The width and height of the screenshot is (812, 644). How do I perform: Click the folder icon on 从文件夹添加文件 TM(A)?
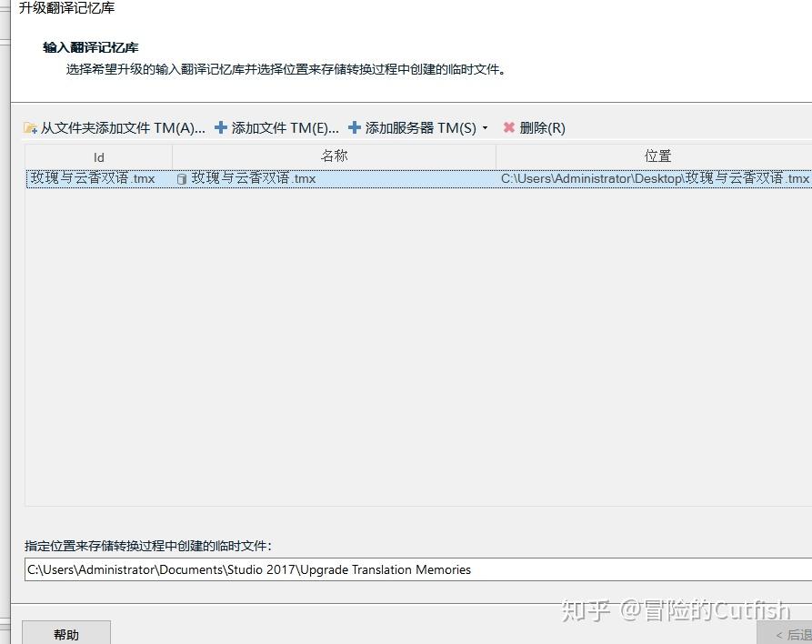28,128
